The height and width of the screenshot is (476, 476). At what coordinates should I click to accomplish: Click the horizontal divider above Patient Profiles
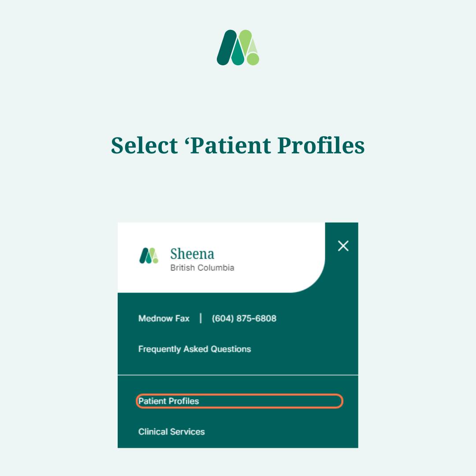point(238,375)
